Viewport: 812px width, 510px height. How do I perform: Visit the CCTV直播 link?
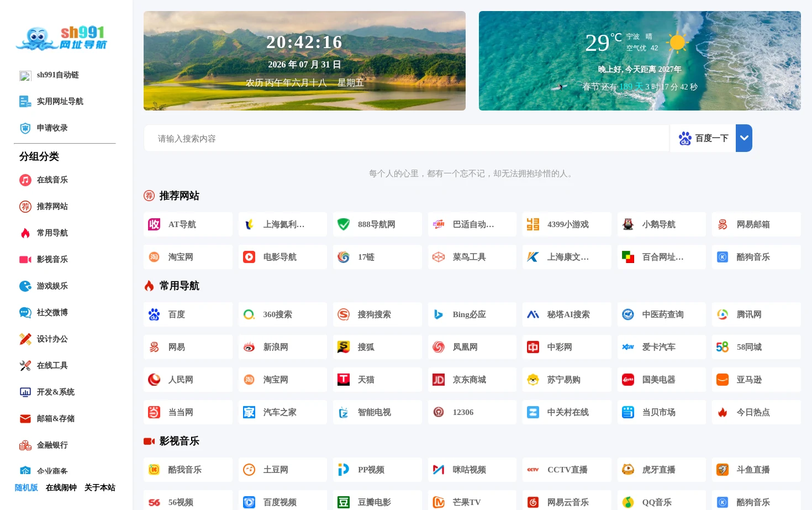click(567, 470)
